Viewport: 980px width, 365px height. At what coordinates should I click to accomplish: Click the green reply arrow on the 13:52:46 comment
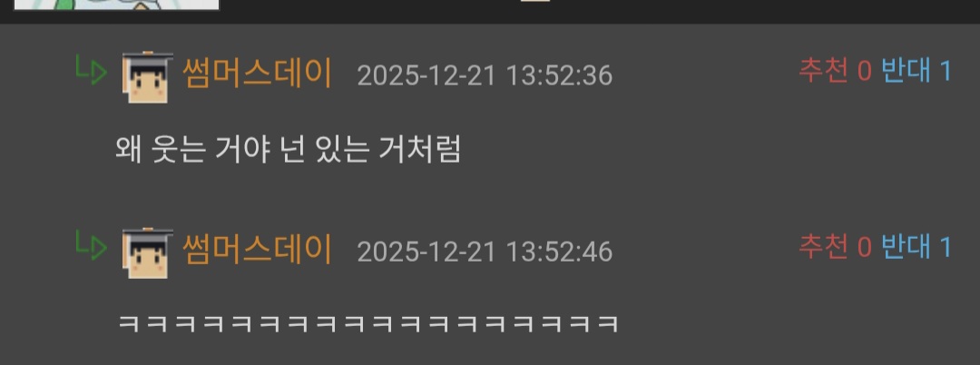click(x=92, y=245)
